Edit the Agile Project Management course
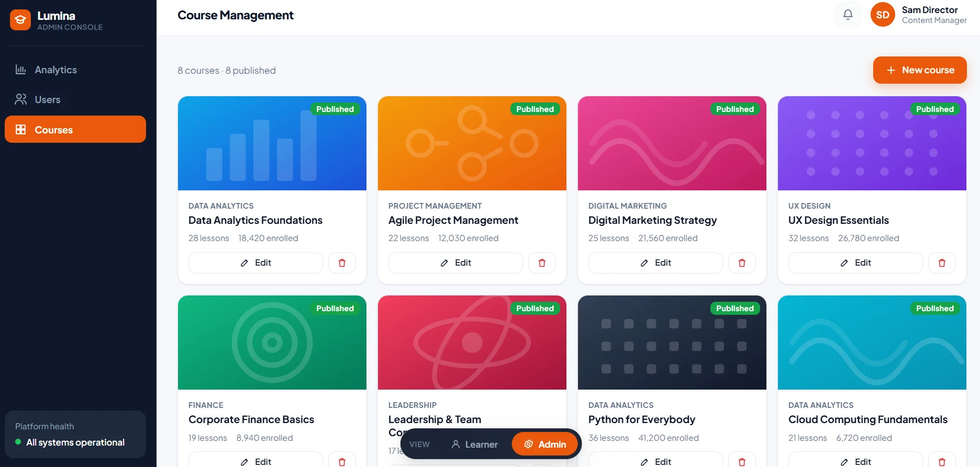 (455, 263)
